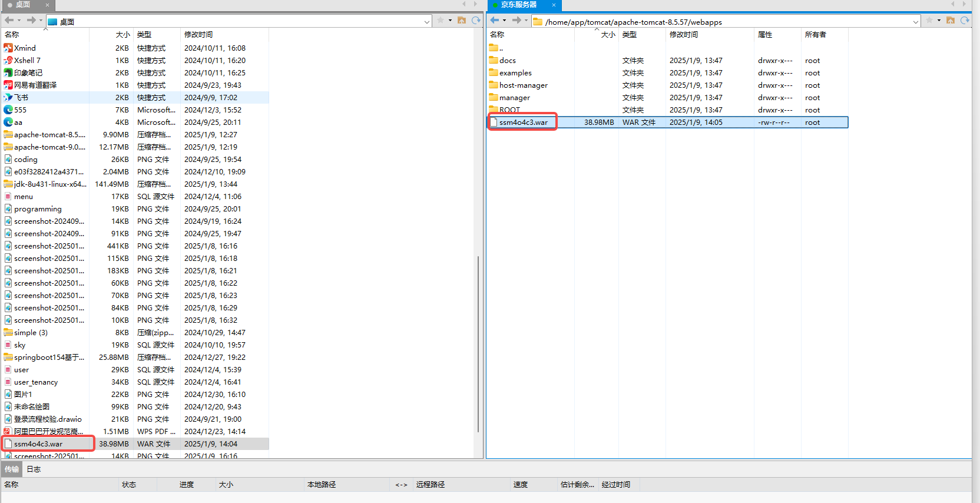Select the 京东服务器 session tab
The height and width of the screenshot is (503, 980).
coord(519,5)
